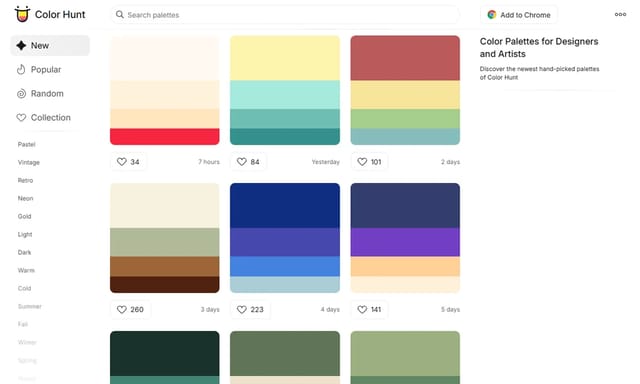Image resolution: width=640 pixels, height=384 pixels.
Task: Open the Color Hunt logo home link
Action: pyautogui.click(x=50, y=14)
